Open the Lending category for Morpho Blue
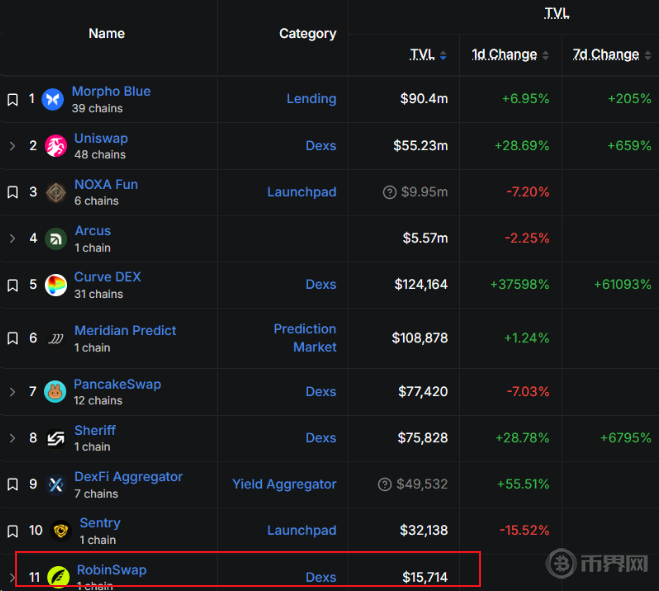Viewport: 659px width, 591px height. point(311,99)
